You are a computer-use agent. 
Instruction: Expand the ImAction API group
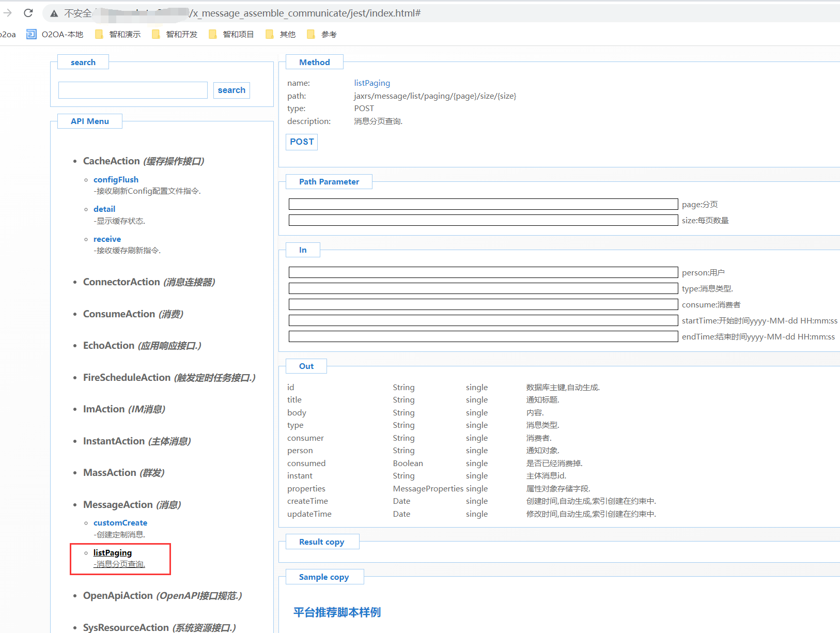pos(104,409)
